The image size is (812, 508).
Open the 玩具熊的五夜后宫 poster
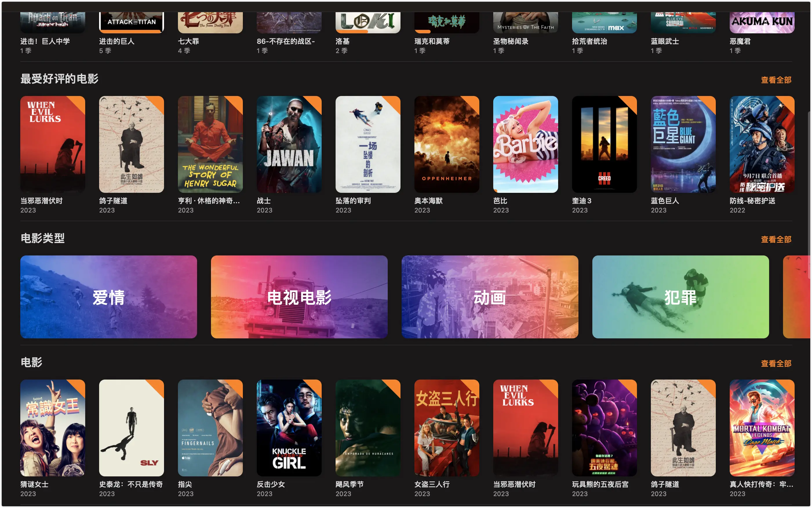point(605,428)
